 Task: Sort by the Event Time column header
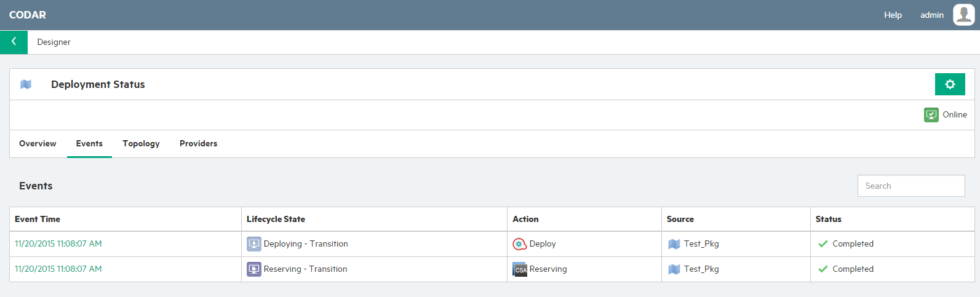coord(38,219)
